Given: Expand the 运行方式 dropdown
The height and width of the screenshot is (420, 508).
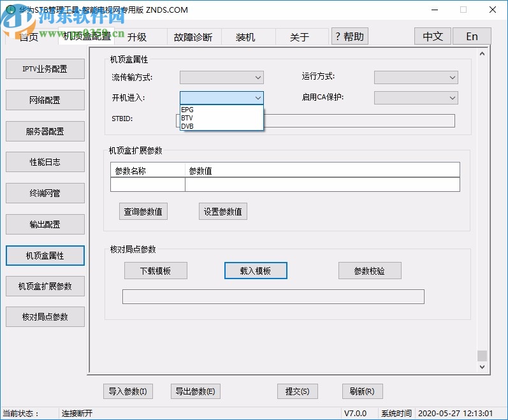Looking at the screenshot, I should pyautogui.click(x=416, y=77).
